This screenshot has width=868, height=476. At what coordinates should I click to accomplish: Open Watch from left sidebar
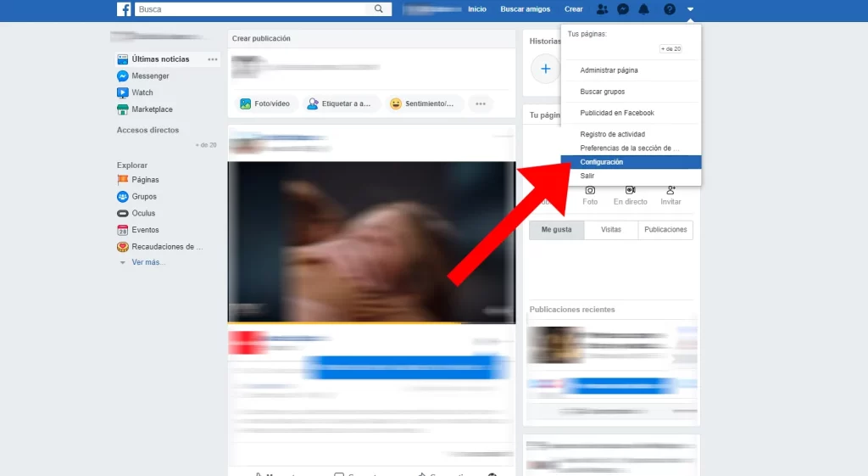(142, 92)
